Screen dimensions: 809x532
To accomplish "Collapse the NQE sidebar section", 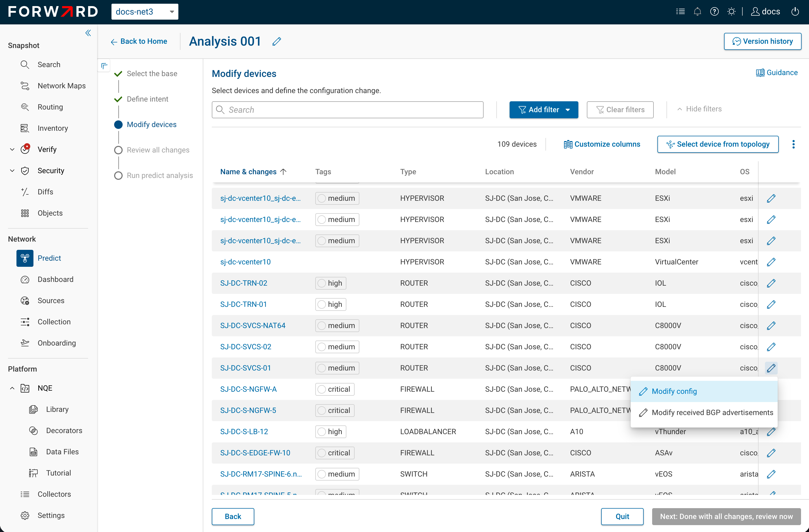I will [x=12, y=388].
